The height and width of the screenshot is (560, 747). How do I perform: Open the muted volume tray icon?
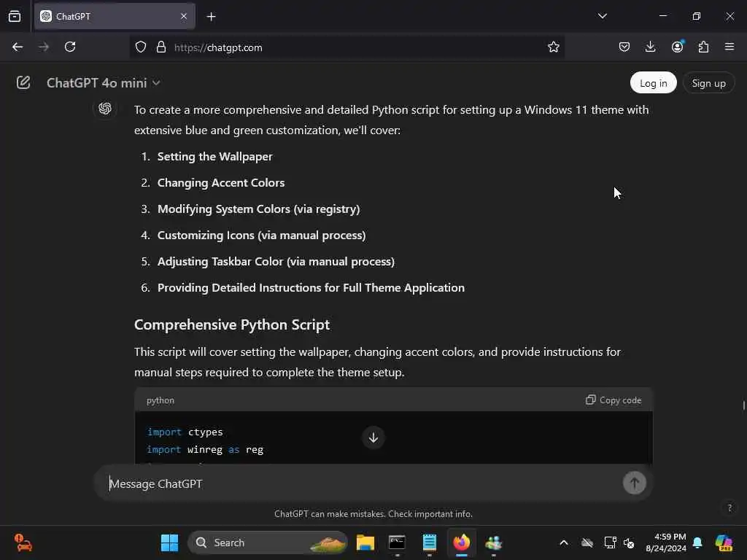pyautogui.click(x=629, y=543)
